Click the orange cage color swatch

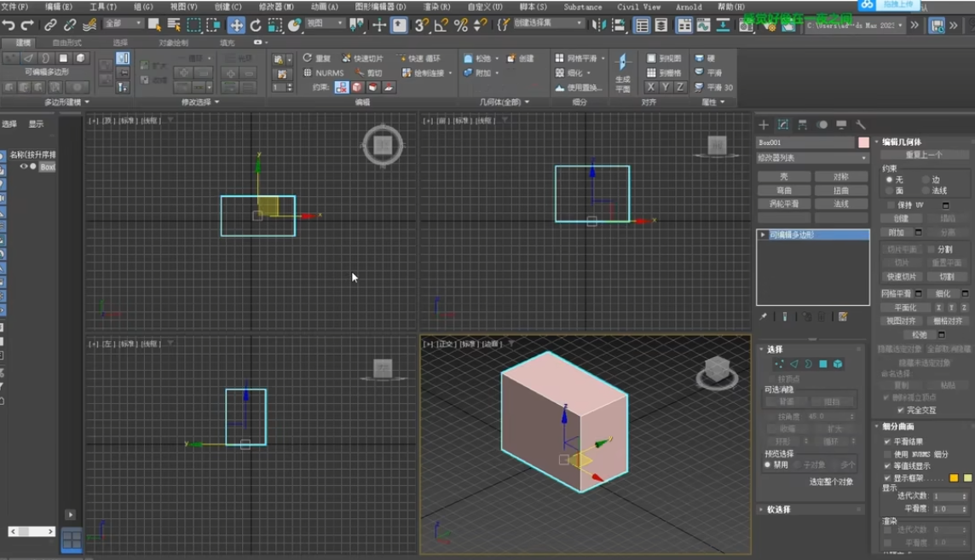tap(954, 478)
